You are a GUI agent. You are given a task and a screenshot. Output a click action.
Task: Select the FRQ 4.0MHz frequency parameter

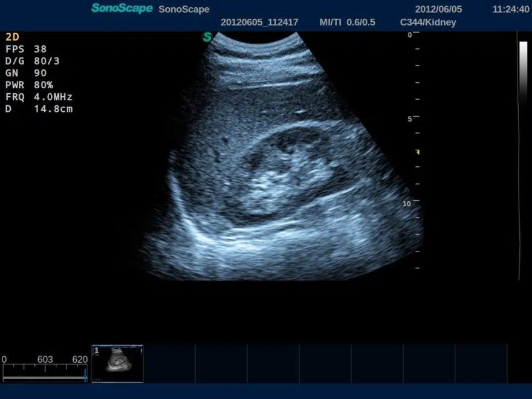39,97
